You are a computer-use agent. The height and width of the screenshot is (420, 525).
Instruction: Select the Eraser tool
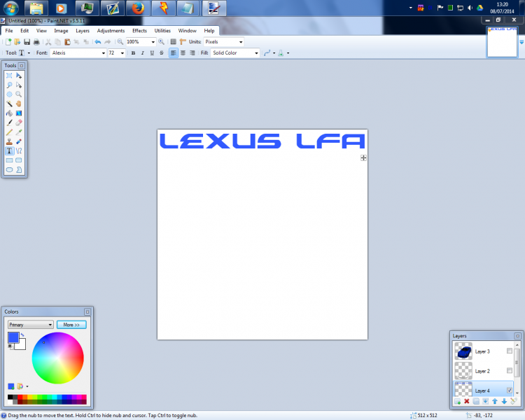coord(19,122)
